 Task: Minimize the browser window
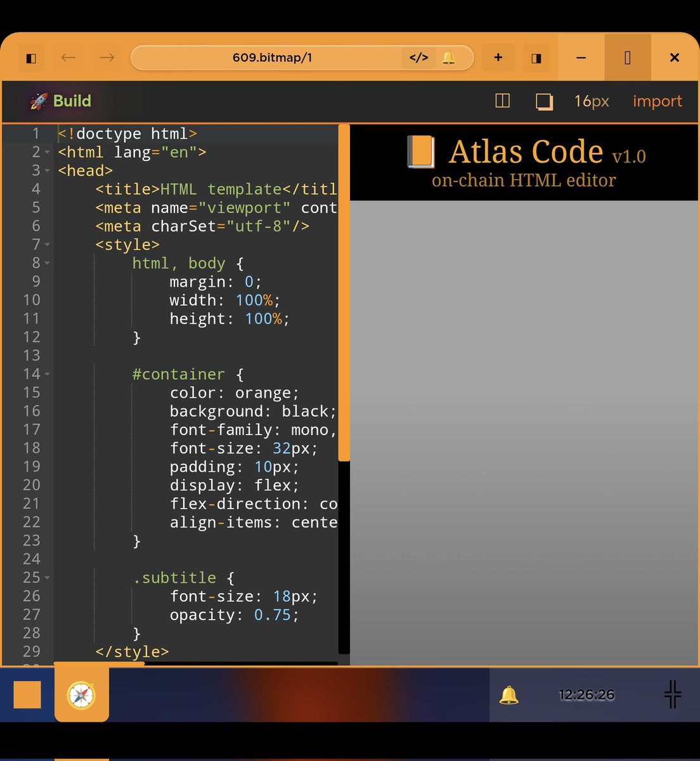pos(581,58)
